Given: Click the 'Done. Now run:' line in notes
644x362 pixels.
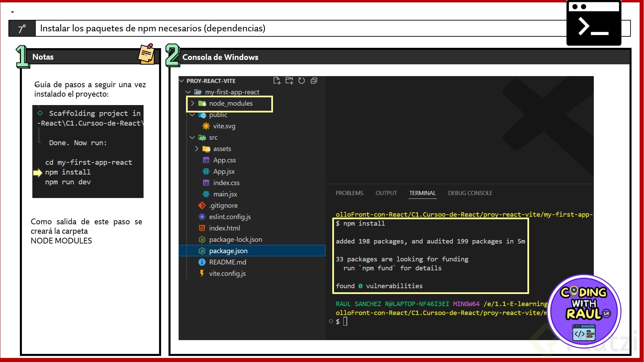Looking at the screenshot, I should point(78,143).
